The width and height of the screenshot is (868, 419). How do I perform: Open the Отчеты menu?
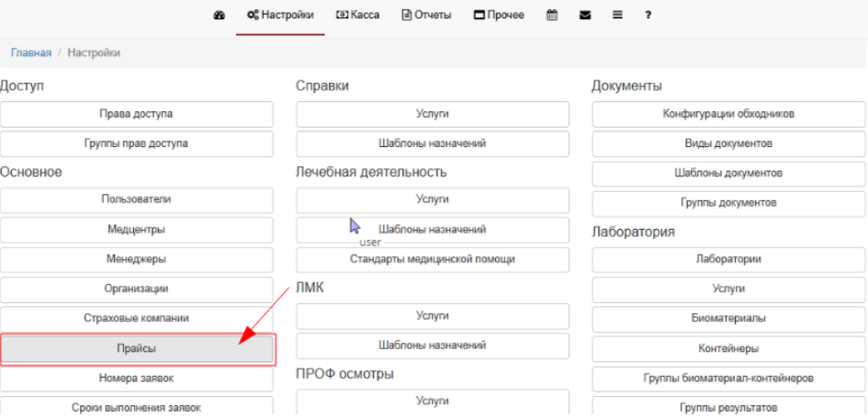click(x=426, y=16)
